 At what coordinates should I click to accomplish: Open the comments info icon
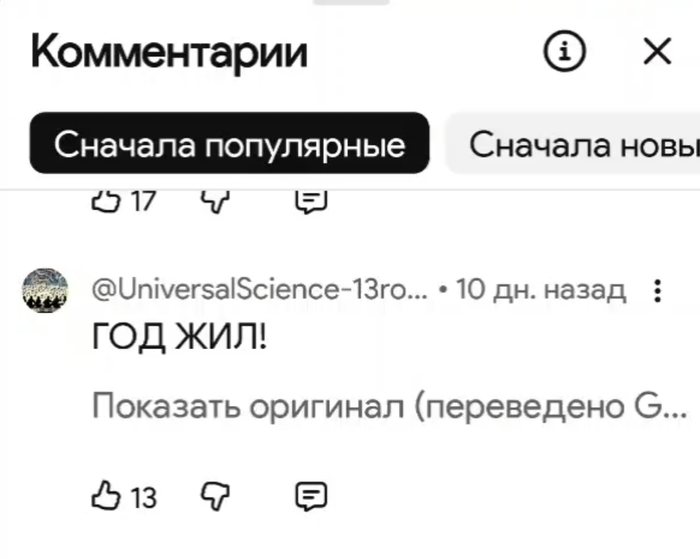pyautogui.click(x=565, y=51)
